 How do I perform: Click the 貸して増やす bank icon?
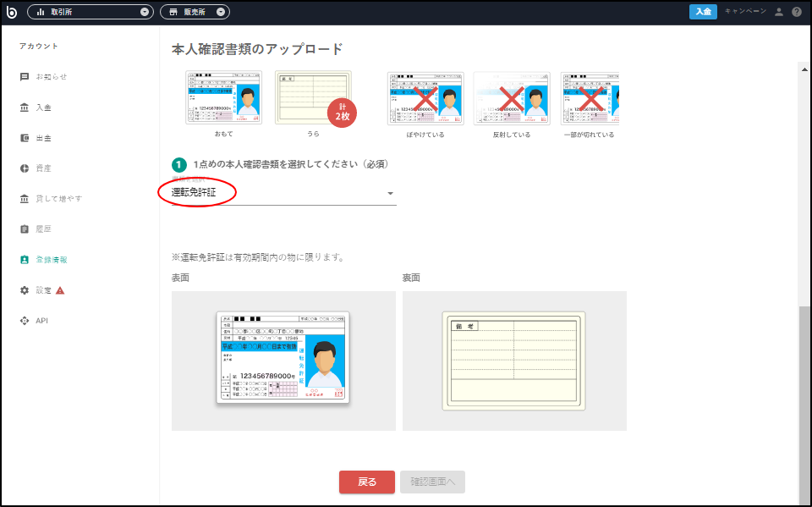click(x=25, y=199)
